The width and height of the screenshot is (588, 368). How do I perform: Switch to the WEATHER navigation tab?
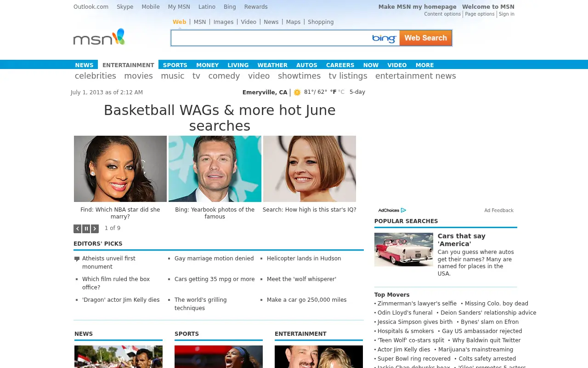pos(272,65)
